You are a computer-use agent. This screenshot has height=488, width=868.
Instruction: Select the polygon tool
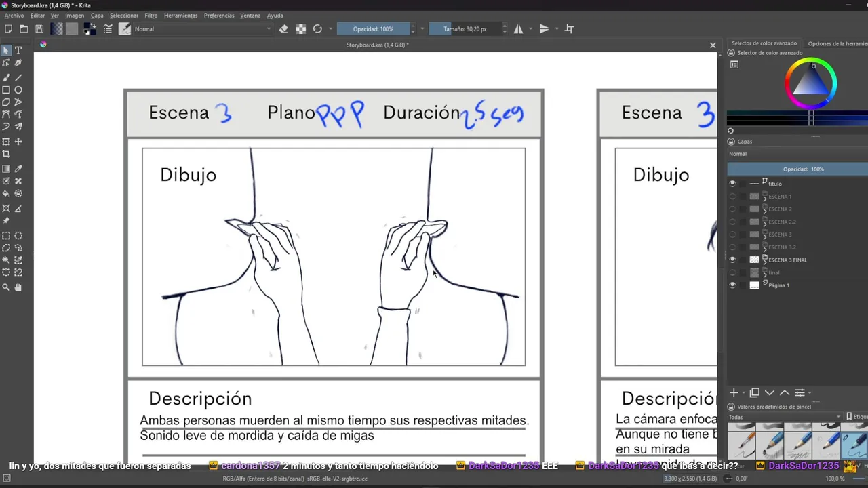[6, 102]
